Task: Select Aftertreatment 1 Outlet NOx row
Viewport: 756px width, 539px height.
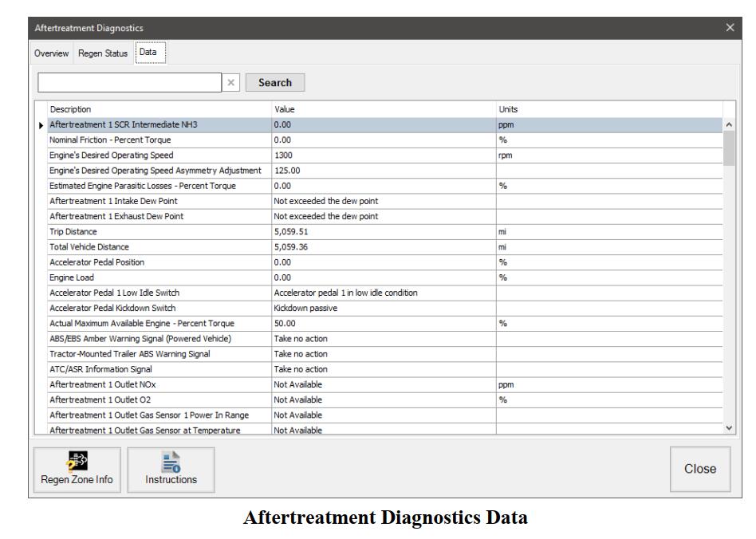Action: tap(384, 385)
